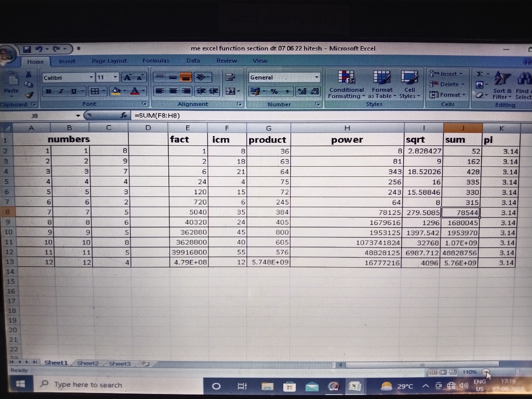Click the Conditional Formatting icon
The width and height of the screenshot is (532, 399).
[346, 78]
